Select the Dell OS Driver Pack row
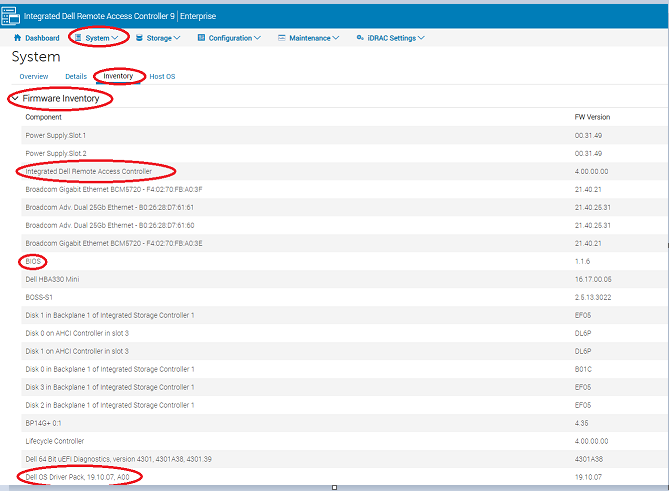This screenshot has width=669, height=491. pyautogui.click(x=345, y=476)
